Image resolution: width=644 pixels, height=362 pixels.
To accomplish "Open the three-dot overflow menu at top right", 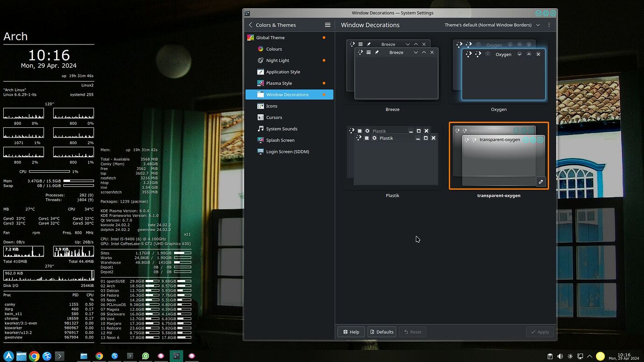I will (x=549, y=25).
